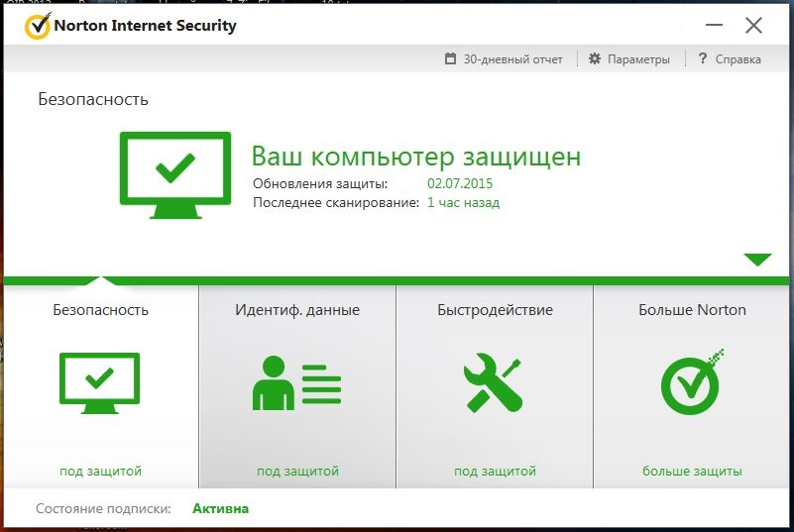Viewport: 794px width, 532px height.
Task: Open the Больше Norton tab
Action: point(692,310)
